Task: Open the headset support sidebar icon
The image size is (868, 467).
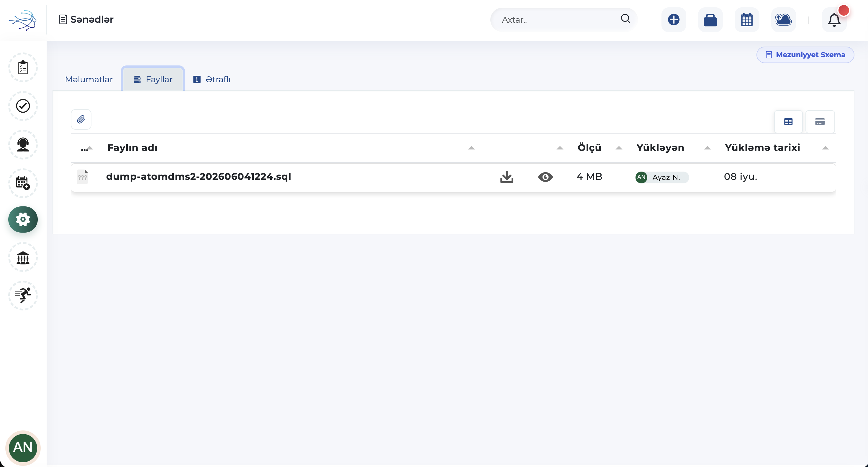Action: 23,144
